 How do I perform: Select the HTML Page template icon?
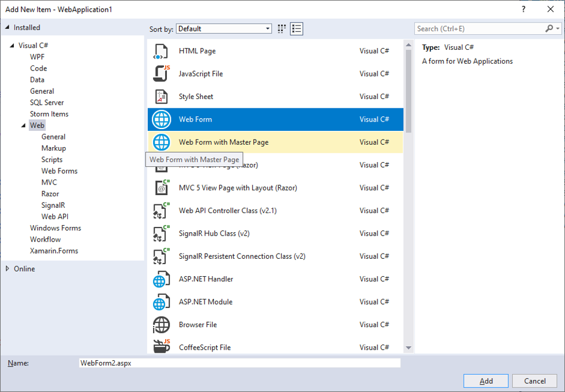[x=161, y=51]
